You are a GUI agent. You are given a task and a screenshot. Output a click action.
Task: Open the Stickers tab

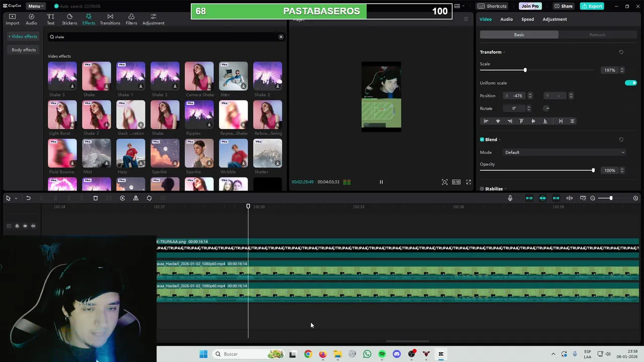pyautogui.click(x=69, y=19)
